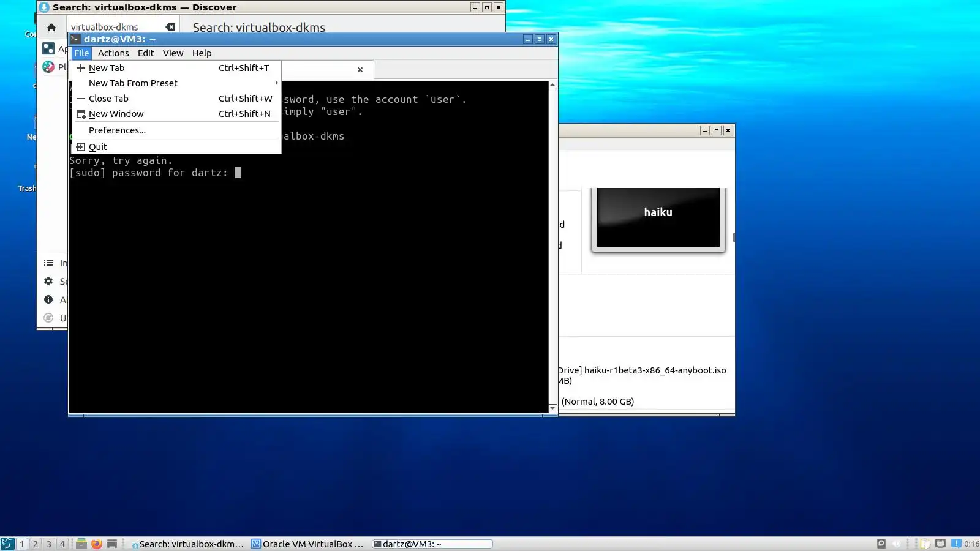Switch to the dartz@VM3 terminal taskbar entry

coord(432,544)
